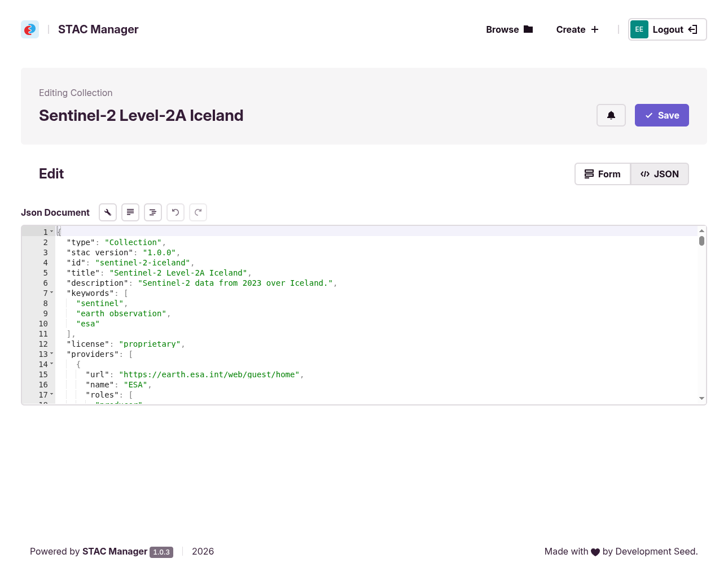
Task: Click the checkmark icon on Save button
Action: pyautogui.click(x=649, y=115)
